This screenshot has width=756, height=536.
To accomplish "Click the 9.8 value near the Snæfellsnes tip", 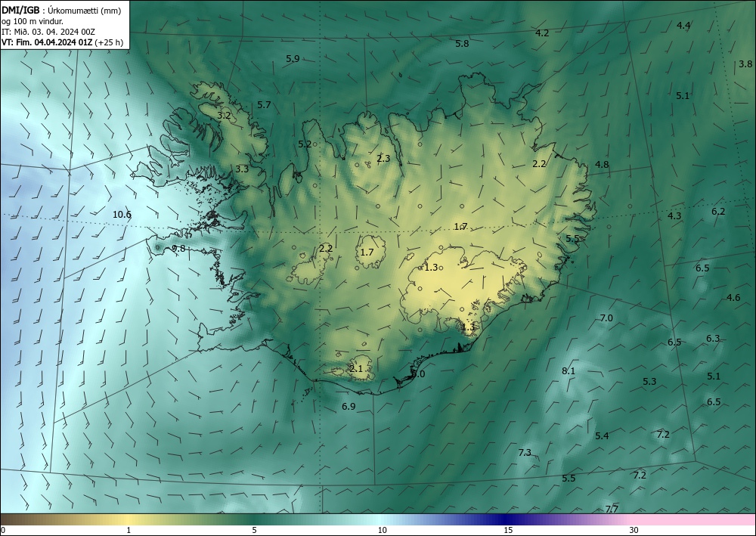I will [178, 248].
